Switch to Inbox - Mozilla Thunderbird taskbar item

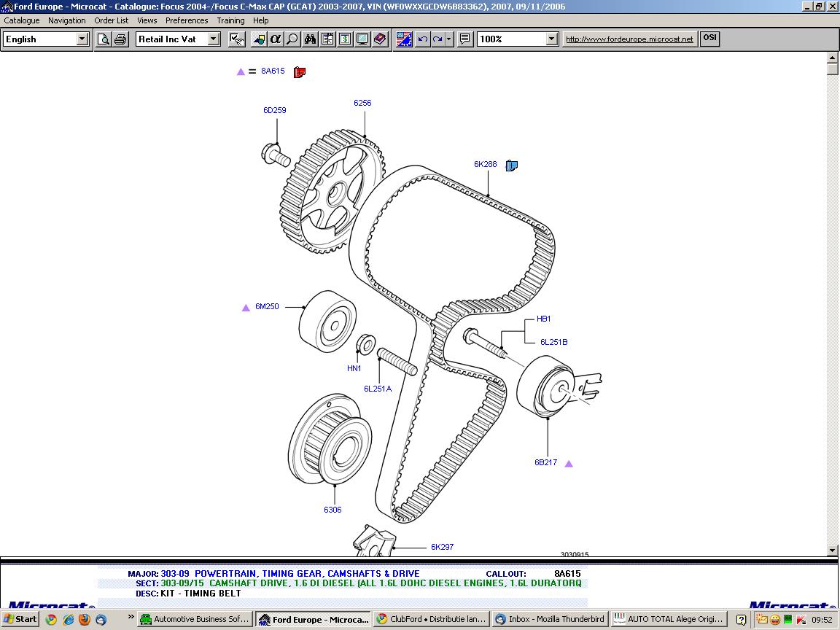(x=551, y=619)
